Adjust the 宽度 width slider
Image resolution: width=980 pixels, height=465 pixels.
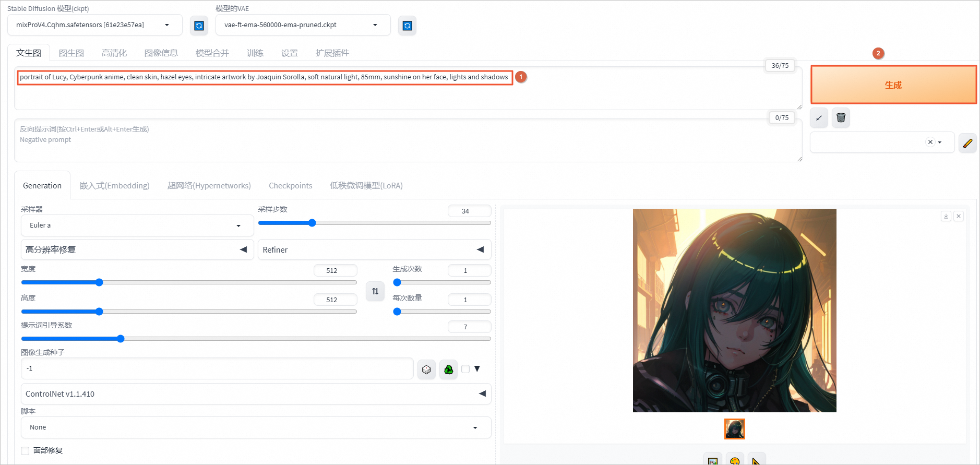pos(189,282)
